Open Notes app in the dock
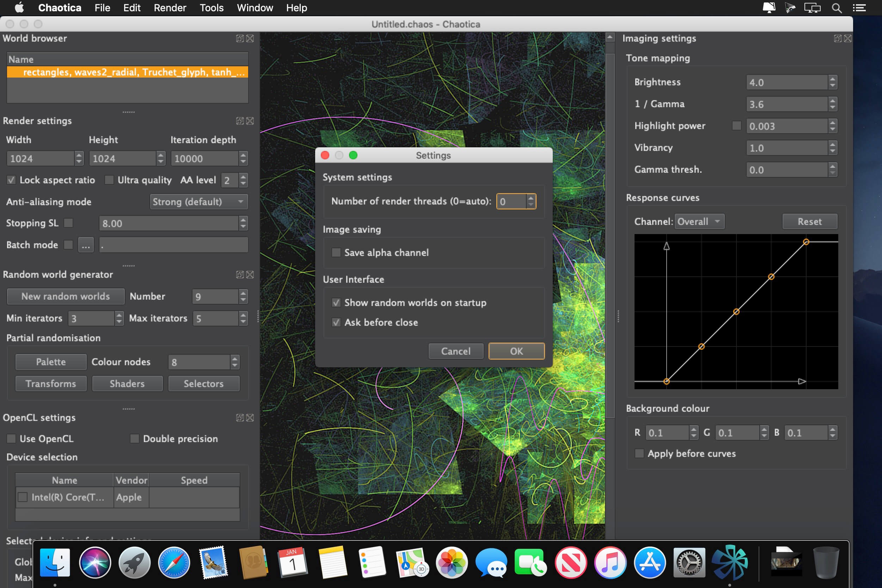882x588 pixels. coord(332,563)
